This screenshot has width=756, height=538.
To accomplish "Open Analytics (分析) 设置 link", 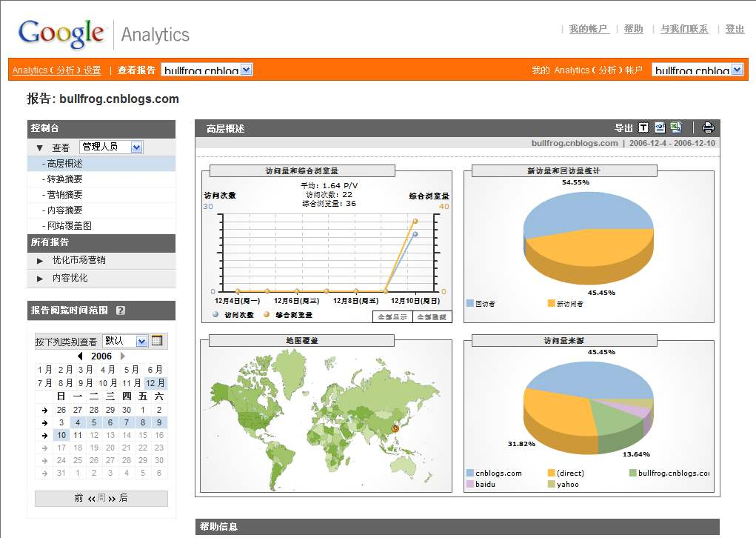I will tap(57, 70).
